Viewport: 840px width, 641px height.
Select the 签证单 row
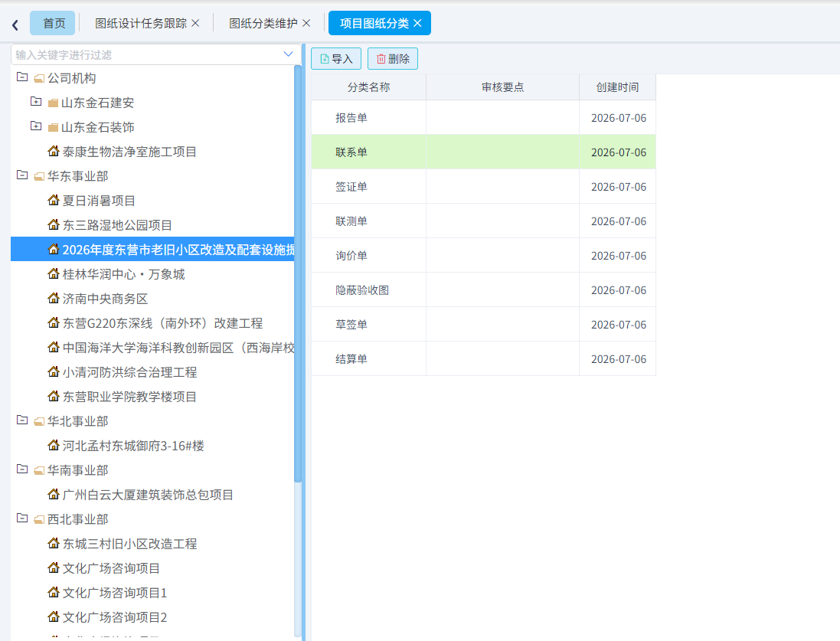click(x=483, y=187)
